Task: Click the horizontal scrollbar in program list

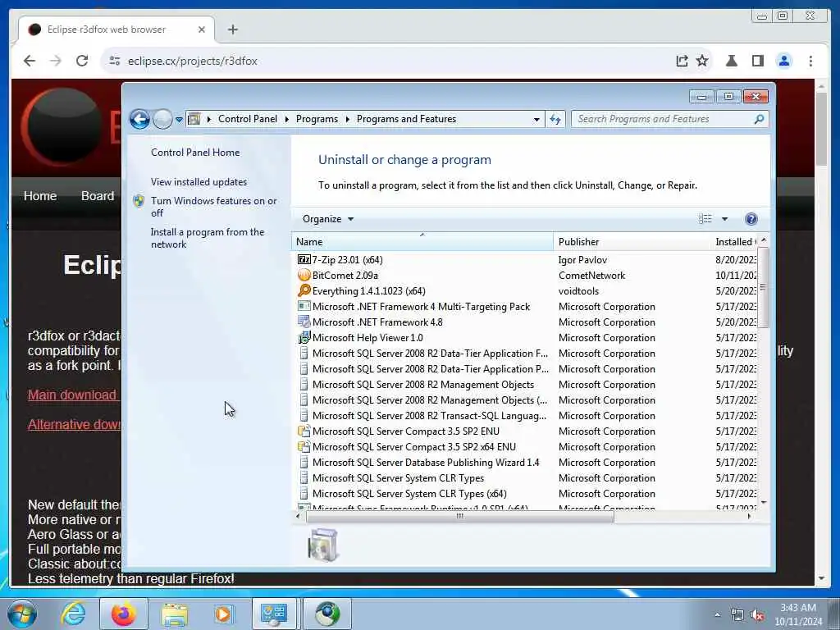Action: [459, 517]
